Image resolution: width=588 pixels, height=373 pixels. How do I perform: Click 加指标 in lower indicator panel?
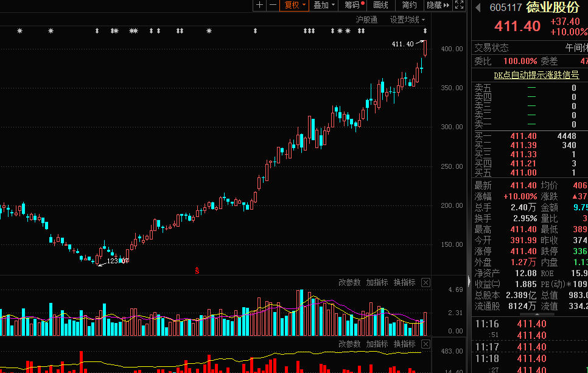pyautogui.click(x=377, y=344)
